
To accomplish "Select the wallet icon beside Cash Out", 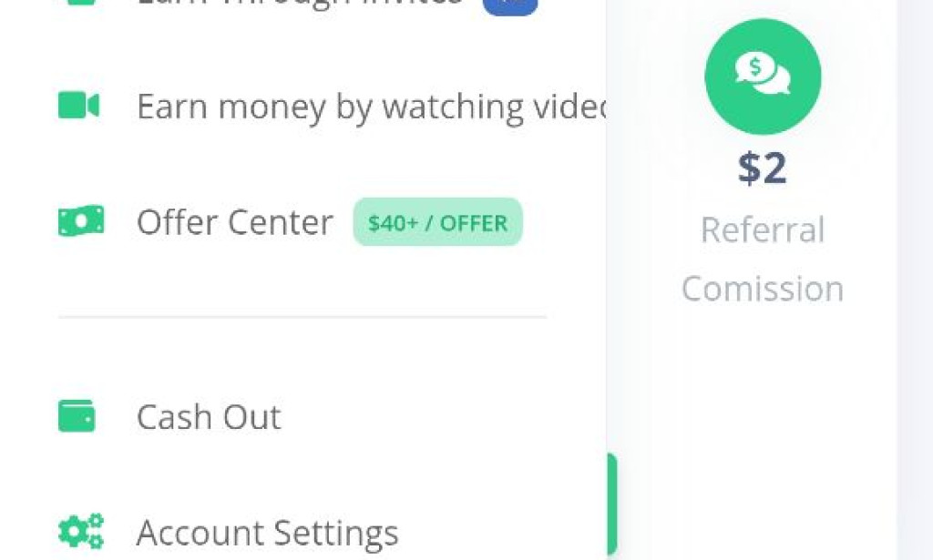I will coord(77,415).
